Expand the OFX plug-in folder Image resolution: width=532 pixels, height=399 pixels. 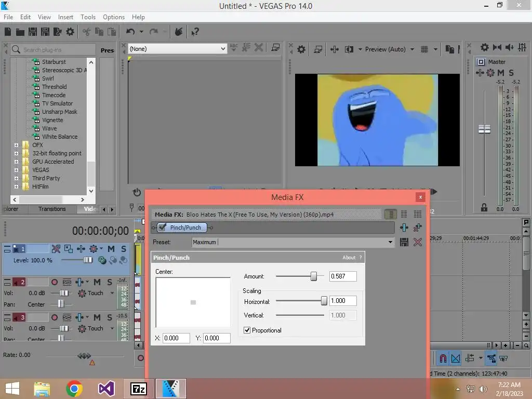tap(16, 145)
